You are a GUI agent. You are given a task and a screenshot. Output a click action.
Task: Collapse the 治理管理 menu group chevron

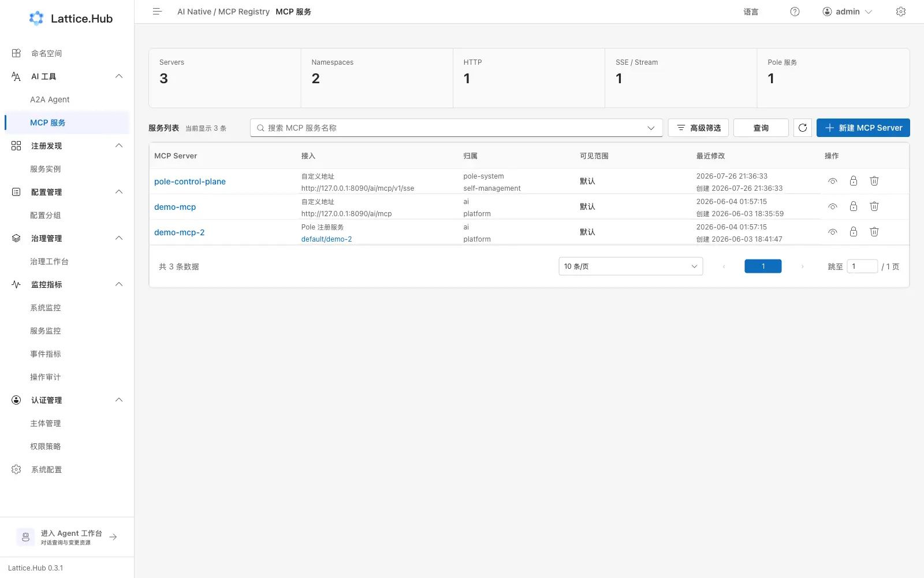pos(119,238)
